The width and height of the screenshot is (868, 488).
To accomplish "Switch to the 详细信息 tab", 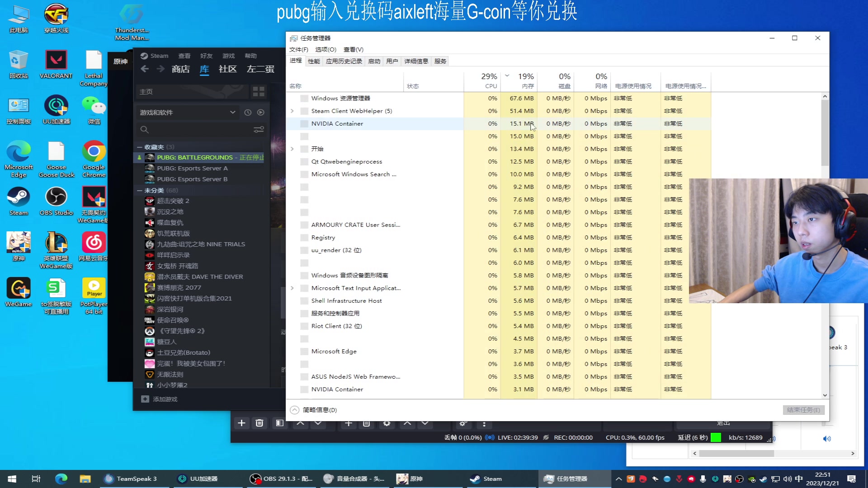I will (416, 61).
